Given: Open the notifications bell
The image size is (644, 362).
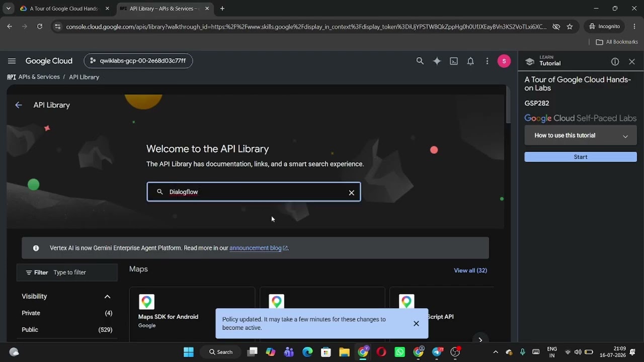Looking at the screenshot, I should click(470, 61).
